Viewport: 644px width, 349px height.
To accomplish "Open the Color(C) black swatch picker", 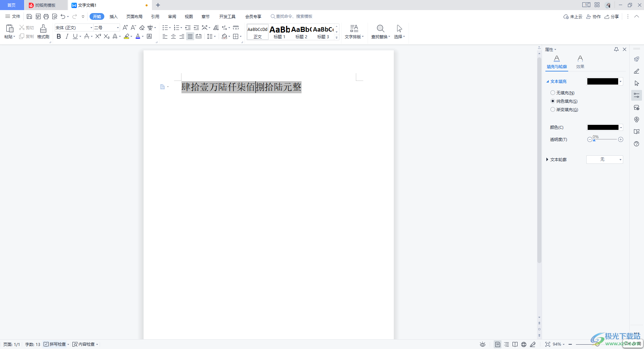I will [x=605, y=128].
